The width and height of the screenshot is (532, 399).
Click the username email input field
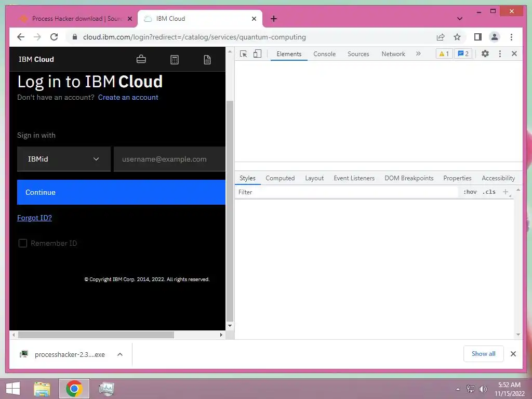coord(170,159)
